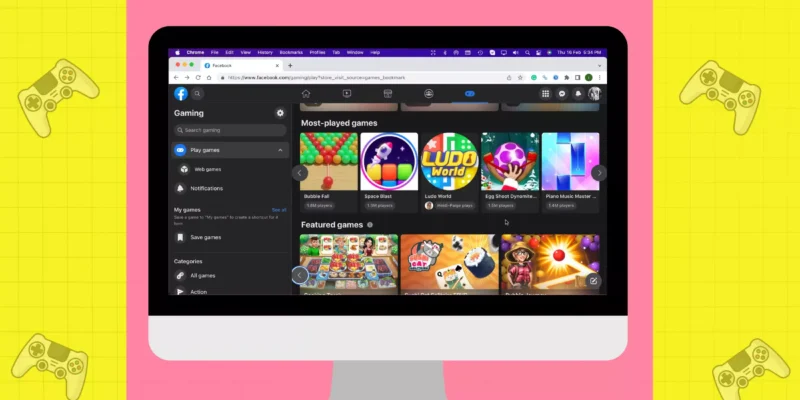
Task: Open a new Chrome tab
Action: click(x=290, y=65)
